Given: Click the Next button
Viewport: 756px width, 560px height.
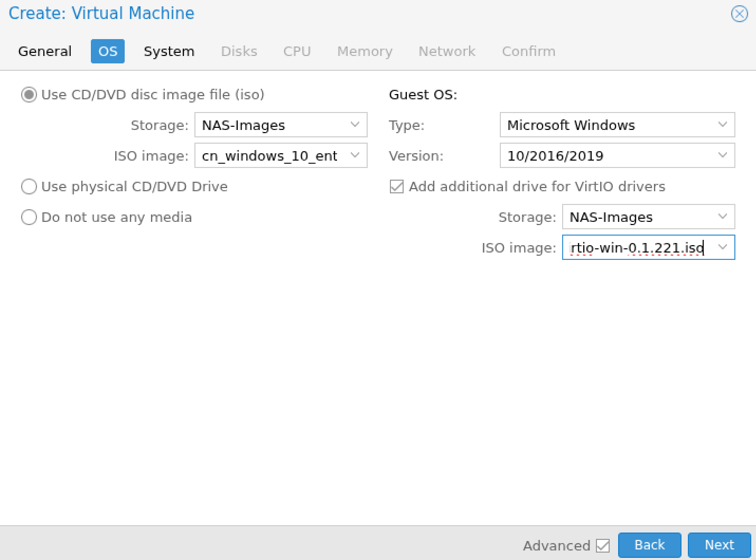Looking at the screenshot, I should tap(719, 545).
